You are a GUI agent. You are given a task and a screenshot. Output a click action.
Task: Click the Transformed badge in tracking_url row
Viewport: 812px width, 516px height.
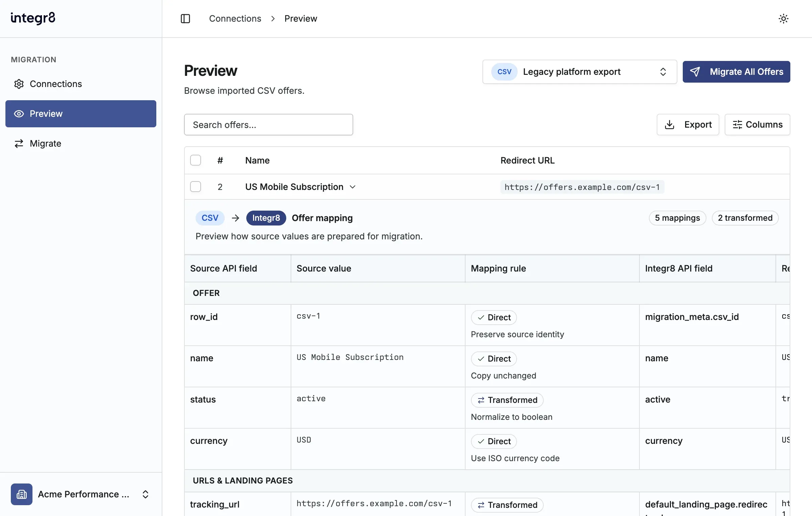tap(507, 505)
